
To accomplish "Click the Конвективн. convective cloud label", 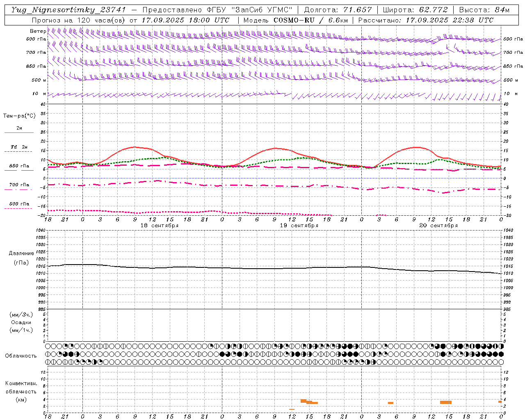I will pyautogui.click(x=21, y=383).
